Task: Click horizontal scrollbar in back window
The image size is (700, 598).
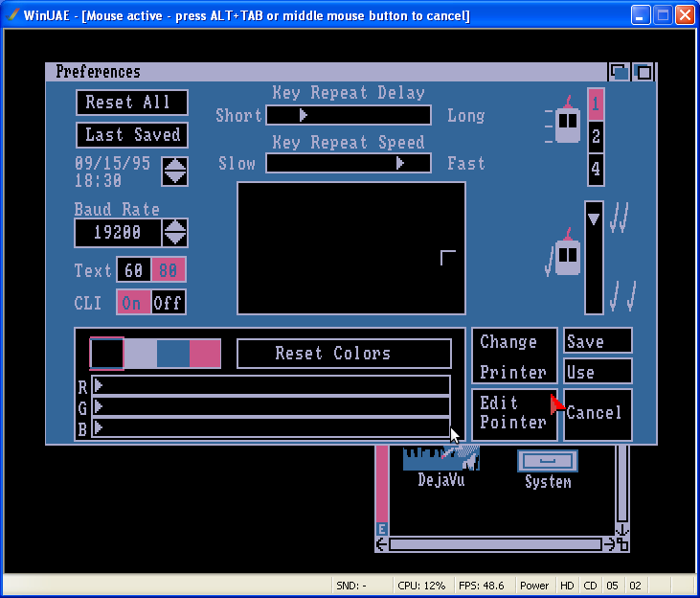Action: coord(495,544)
